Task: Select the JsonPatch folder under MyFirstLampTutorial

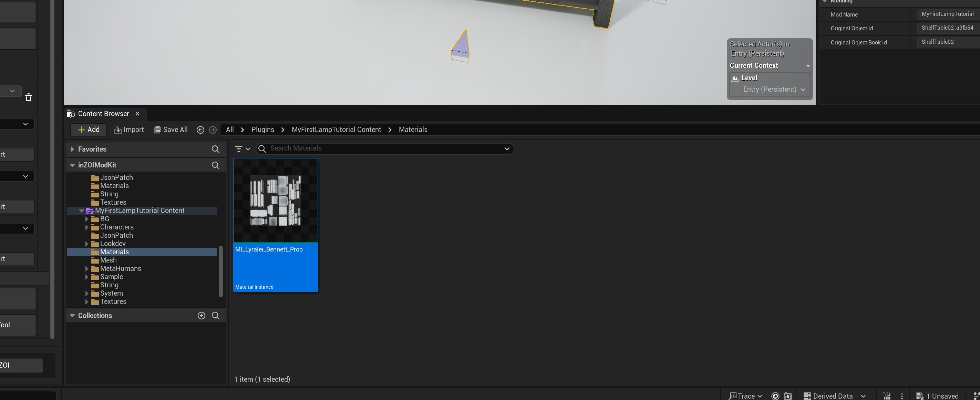Action: 116,236
